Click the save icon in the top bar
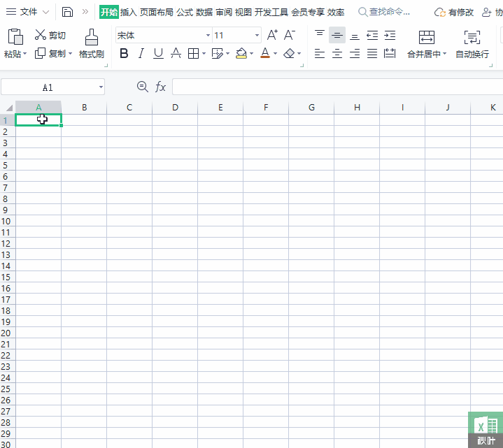Image resolution: width=503 pixels, height=448 pixels. [x=67, y=12]
